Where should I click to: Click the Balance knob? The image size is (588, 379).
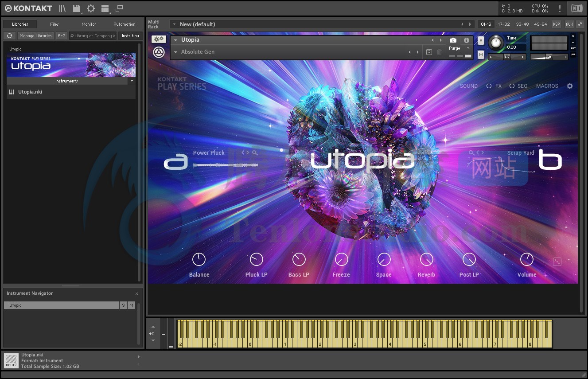pos(199,259)
